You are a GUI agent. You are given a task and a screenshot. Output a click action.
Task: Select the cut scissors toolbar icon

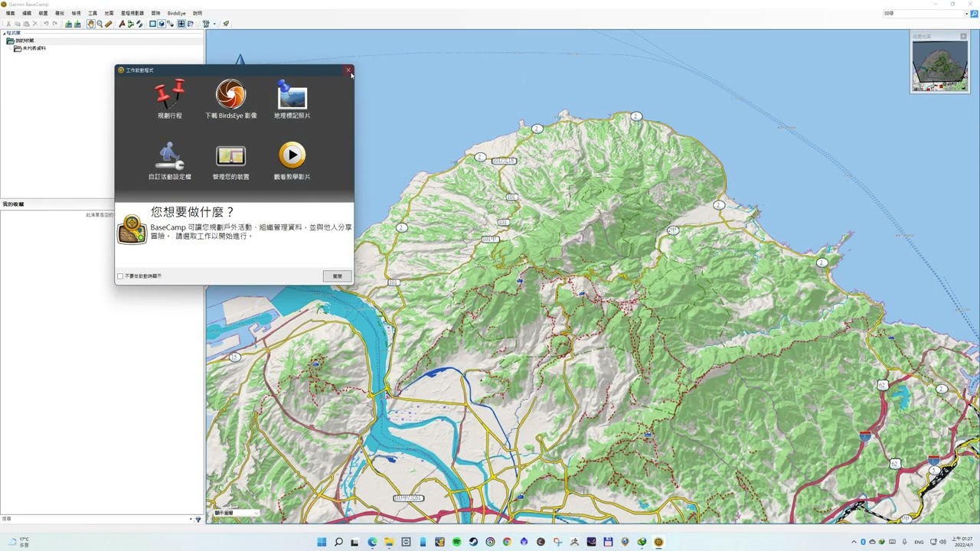[x=8, y=24]
